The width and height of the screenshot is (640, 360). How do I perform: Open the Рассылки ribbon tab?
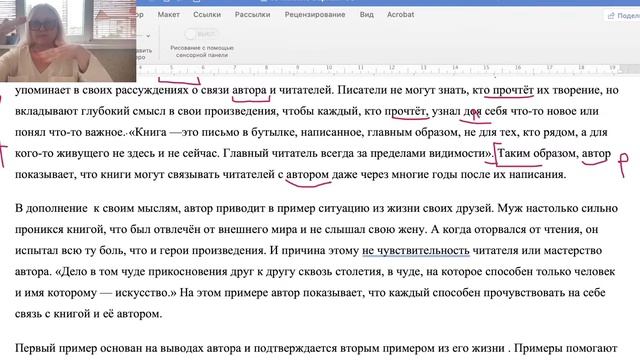click(252, 14)
